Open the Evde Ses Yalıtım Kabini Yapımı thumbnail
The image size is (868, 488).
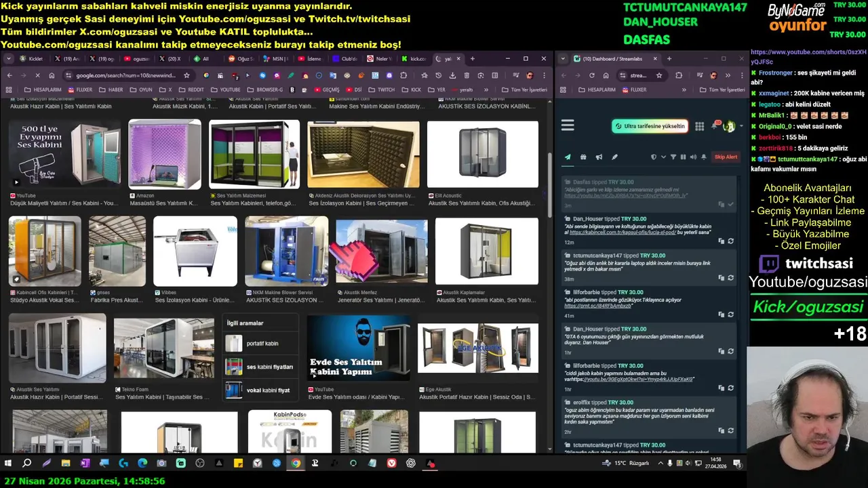pos(358,348)
